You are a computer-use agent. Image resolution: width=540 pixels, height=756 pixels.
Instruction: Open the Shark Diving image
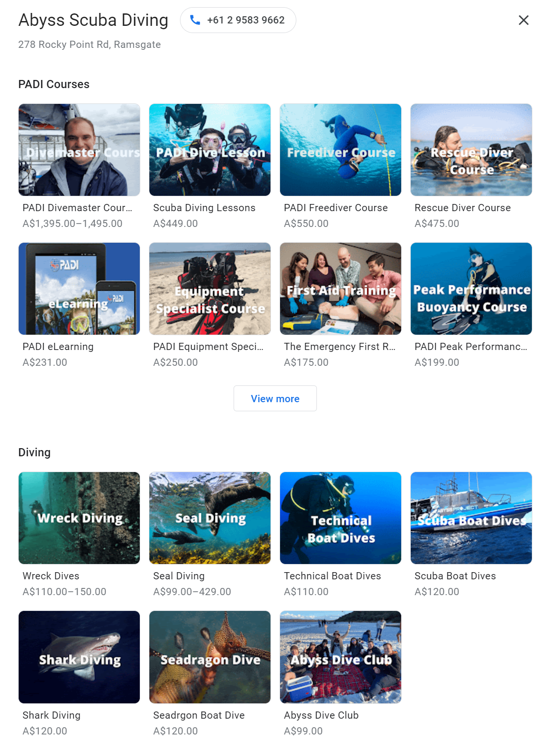coord(79,657)
